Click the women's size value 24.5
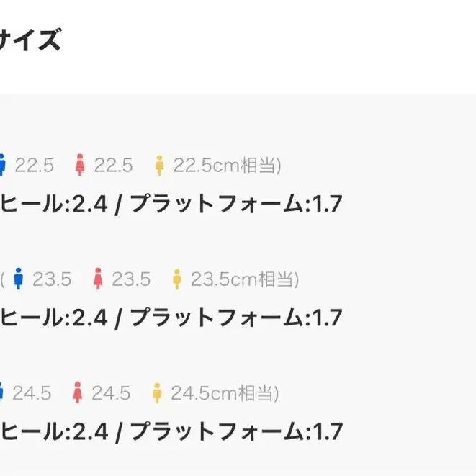This screenshot has height=476, width=476. pyautogui.click(x=111, y=393)
